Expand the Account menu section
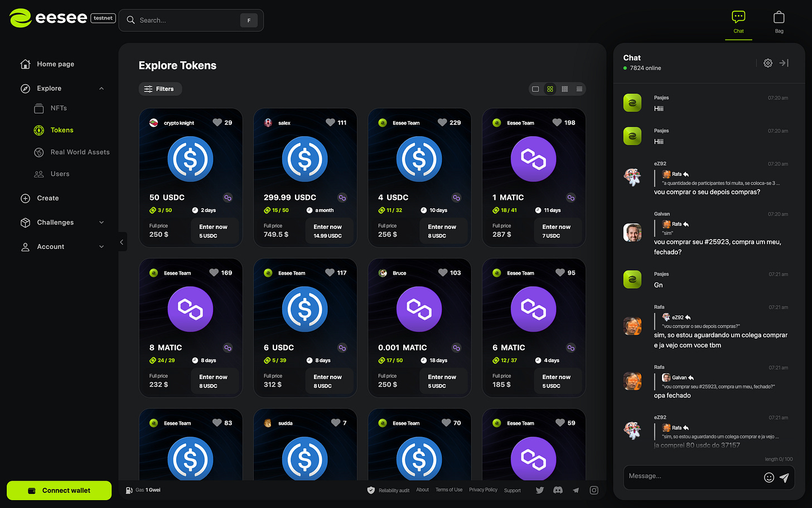812x508 pixels. 101,247
